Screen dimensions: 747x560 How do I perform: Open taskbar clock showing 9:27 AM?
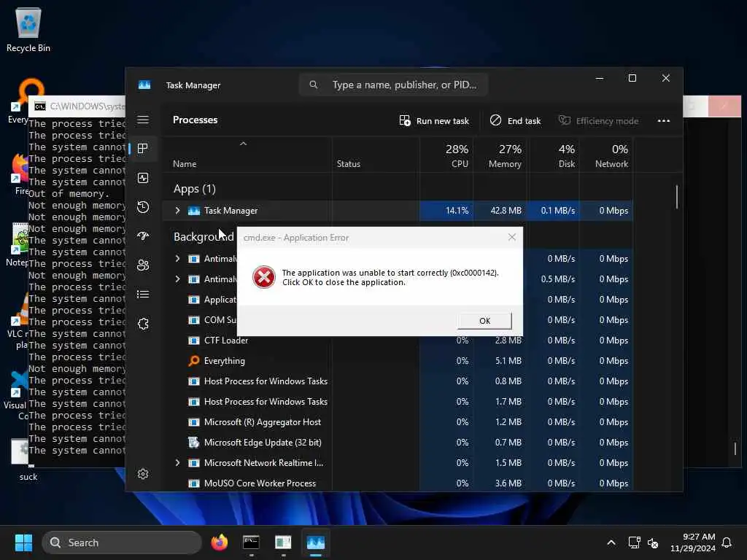(693, 542)
